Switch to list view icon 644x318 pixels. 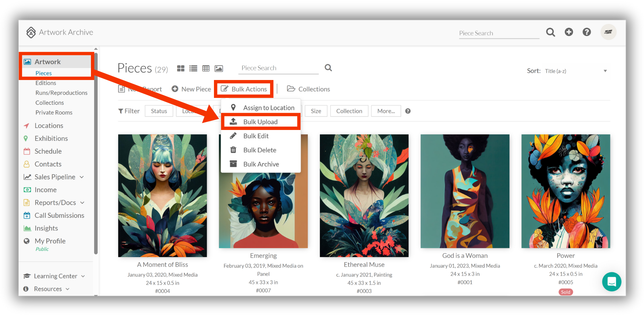193,69
